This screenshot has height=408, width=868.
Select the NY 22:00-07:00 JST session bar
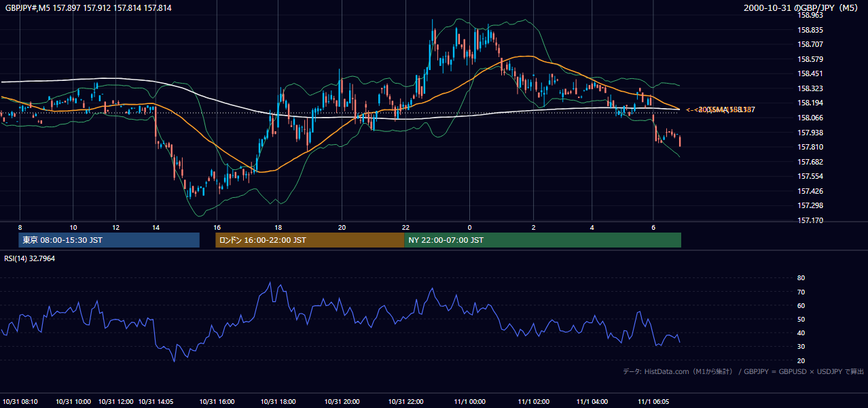coord(543,240)
